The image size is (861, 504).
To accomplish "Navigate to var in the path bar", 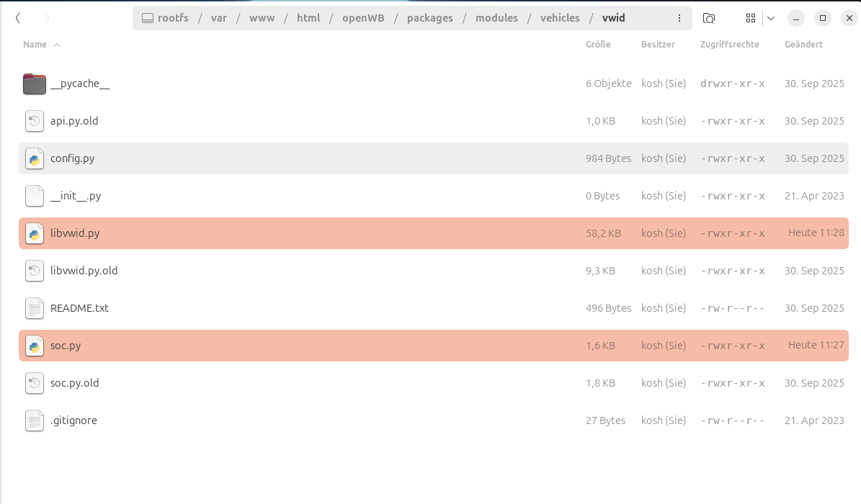I will tap(218, 18).
